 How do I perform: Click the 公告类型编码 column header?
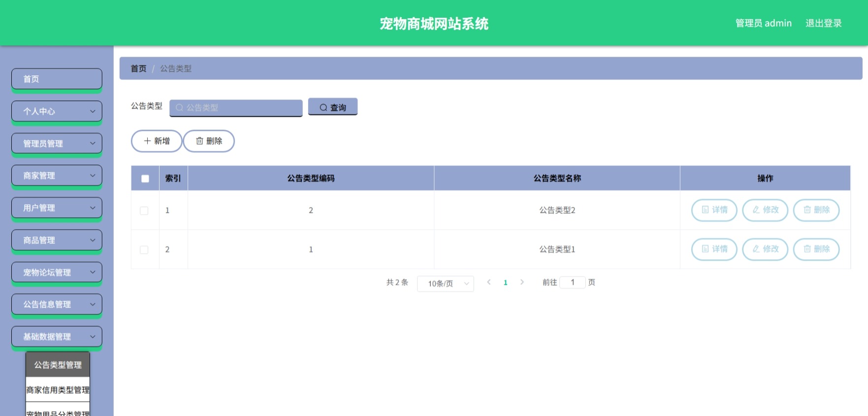click(311, 178)
